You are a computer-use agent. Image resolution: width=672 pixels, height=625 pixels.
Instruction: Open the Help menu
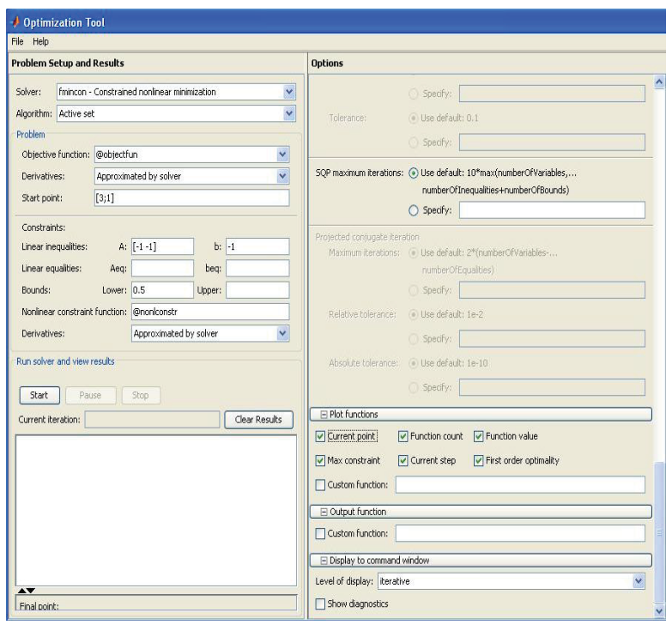40,41
